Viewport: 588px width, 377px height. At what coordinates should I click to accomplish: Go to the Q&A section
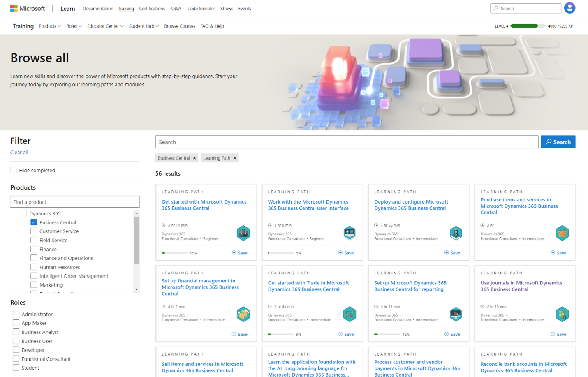[x=176, y=8]
